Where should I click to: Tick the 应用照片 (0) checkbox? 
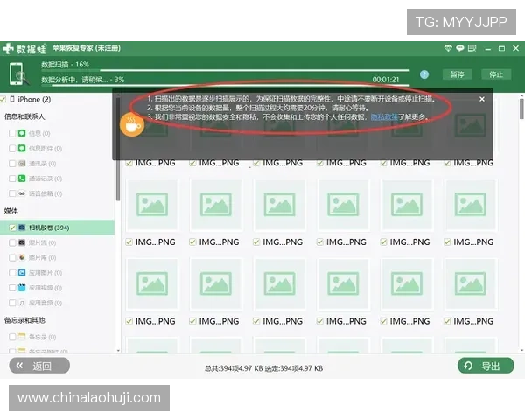click(x=12, y=273)
